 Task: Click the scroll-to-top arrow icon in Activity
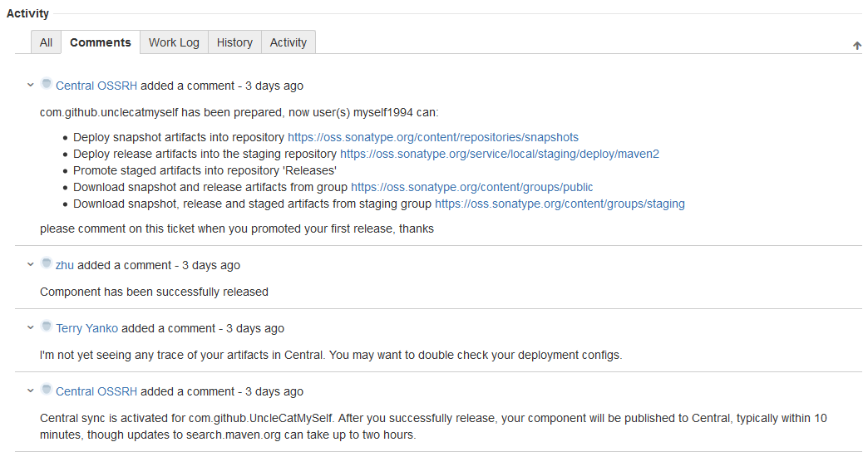(x=857, y=46)
